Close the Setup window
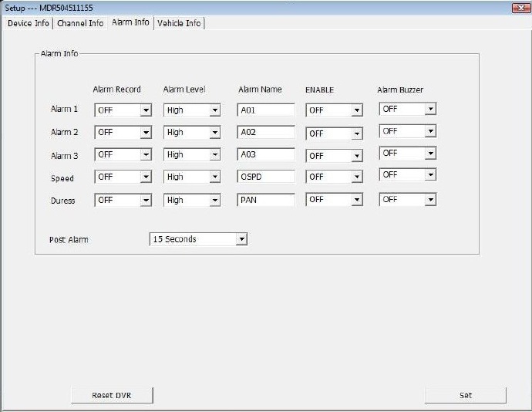The height and width of the screenshot is (412, 532). [x=520, y=8]
